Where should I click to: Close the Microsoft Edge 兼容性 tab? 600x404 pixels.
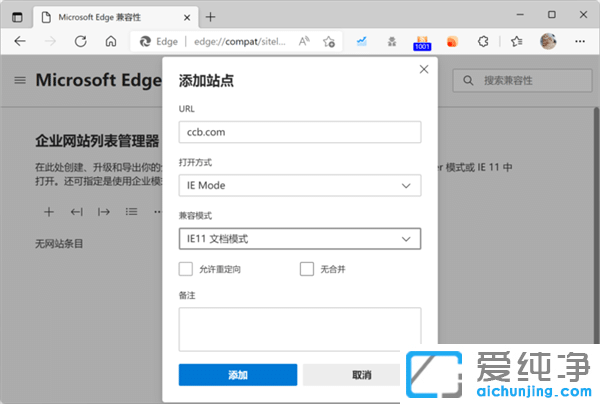[x=187, y=18]
